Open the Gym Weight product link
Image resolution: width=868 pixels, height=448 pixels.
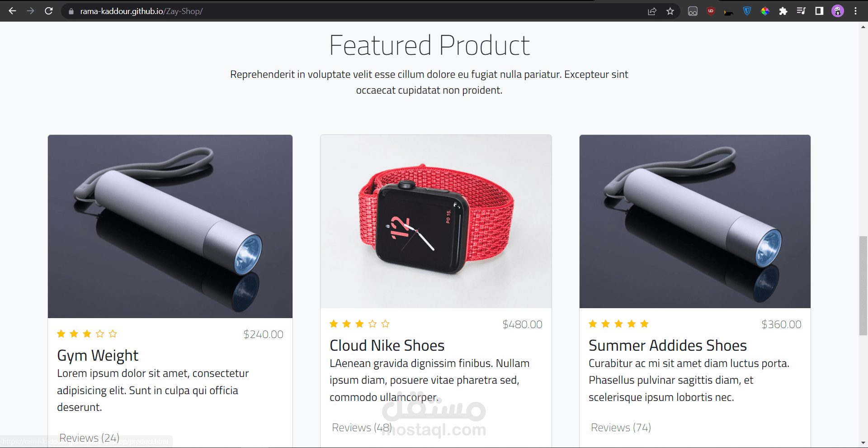coord(98,356)
